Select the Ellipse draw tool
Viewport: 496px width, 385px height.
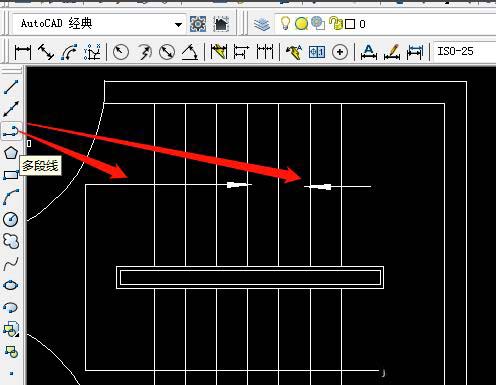(11, 285)
